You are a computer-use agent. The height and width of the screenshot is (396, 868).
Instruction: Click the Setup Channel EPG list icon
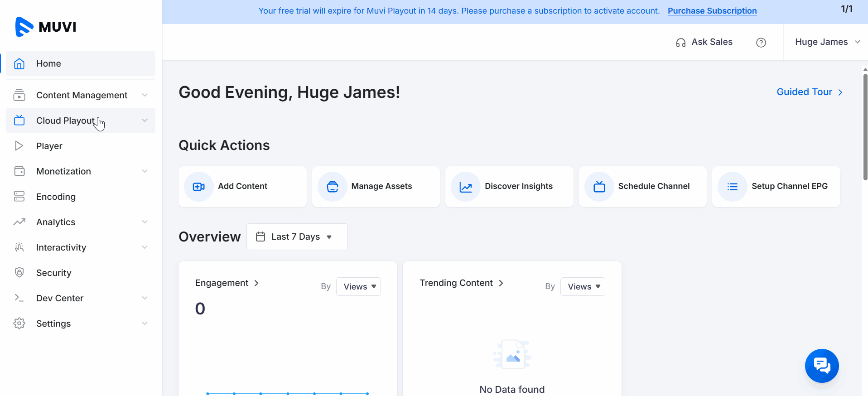pos(733,187)
